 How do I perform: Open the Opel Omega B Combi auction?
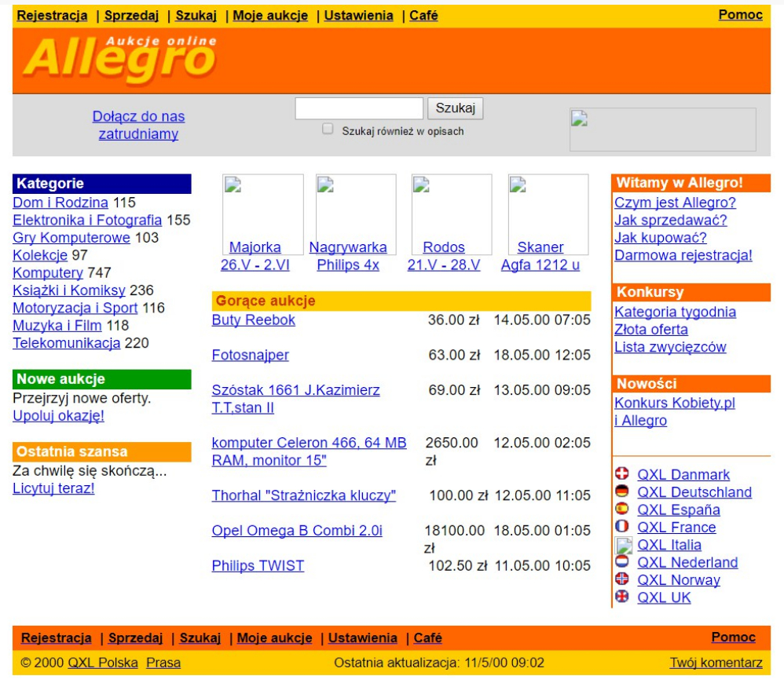pyautogui.click(x=297, y=530)
